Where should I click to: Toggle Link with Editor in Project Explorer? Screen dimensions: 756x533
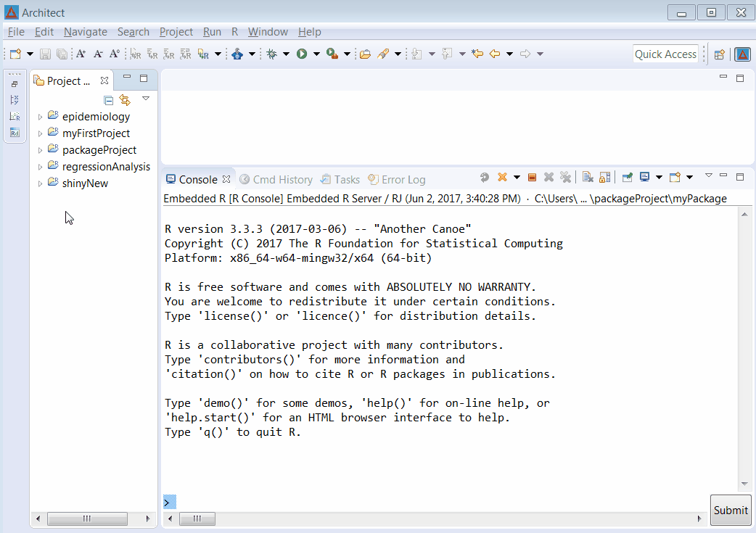[125, 100]
